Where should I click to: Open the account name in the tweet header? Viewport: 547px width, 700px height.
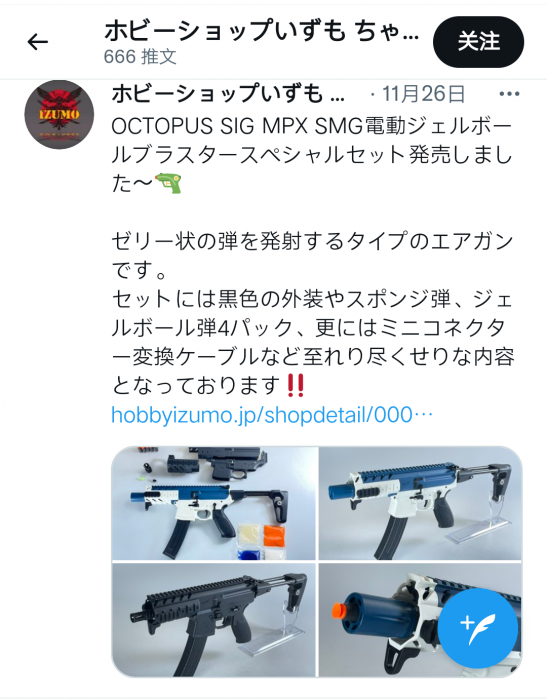(x=228, y=94)
